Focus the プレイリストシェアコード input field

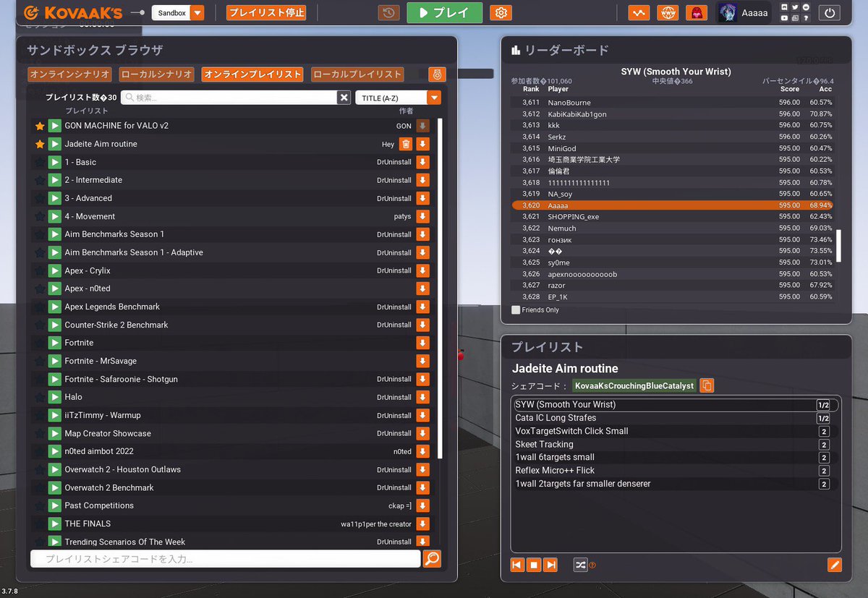point(225,558)
